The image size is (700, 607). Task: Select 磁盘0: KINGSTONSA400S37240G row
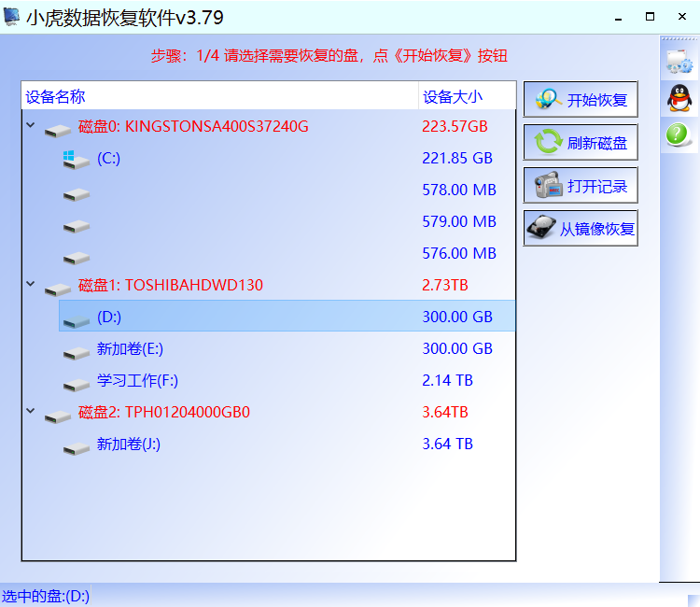(x=269, y=126)
